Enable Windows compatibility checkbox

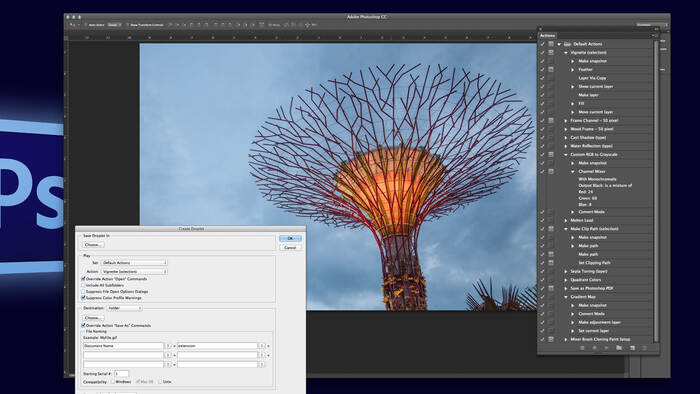(112, 382)
